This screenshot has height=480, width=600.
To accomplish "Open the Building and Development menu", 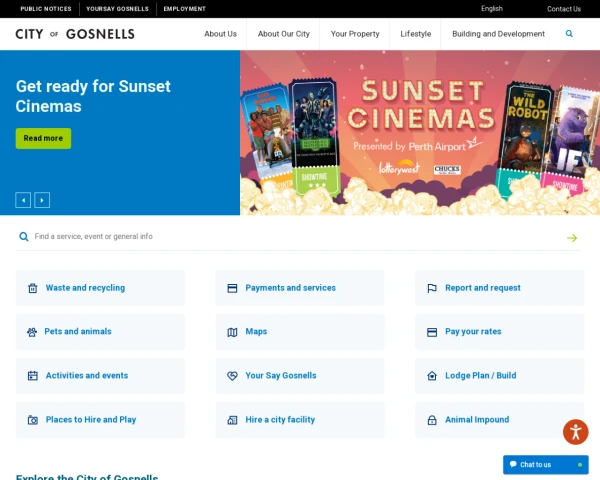I will (x=498, y=34).
